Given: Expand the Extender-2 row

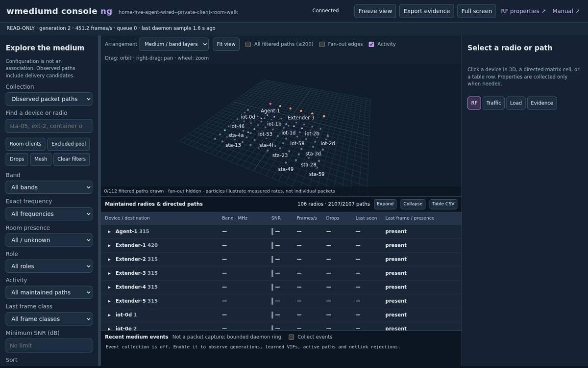Looking at the screenshot, I should 109,259.
